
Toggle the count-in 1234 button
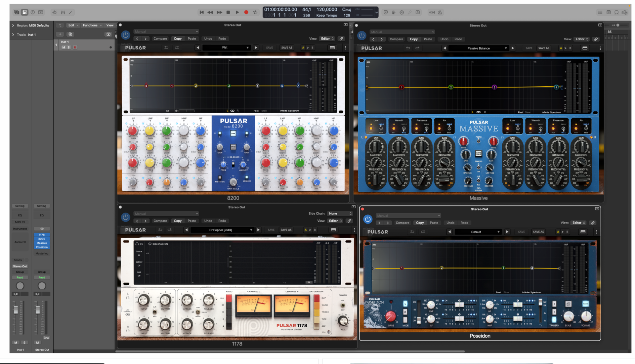432,12
